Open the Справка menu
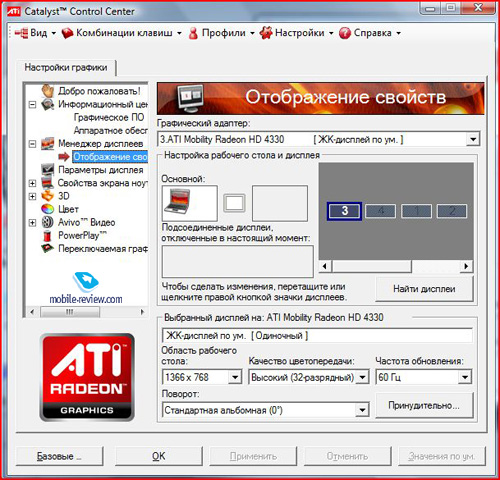The image size is (500, 480). click(372, 33)
